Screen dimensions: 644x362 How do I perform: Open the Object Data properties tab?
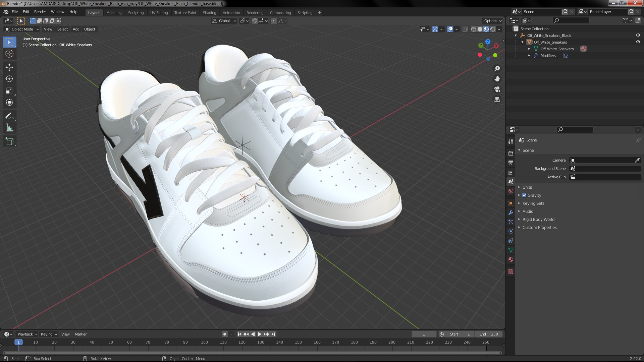point(511,250)
